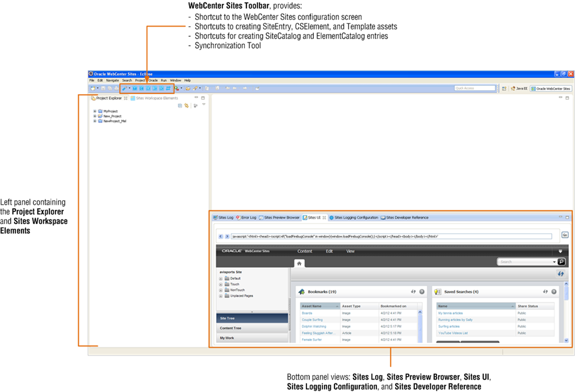This screenshot has height=392, width=575.
Task: Expand the NonTouch folder in site tree
Action: (221, 290)
